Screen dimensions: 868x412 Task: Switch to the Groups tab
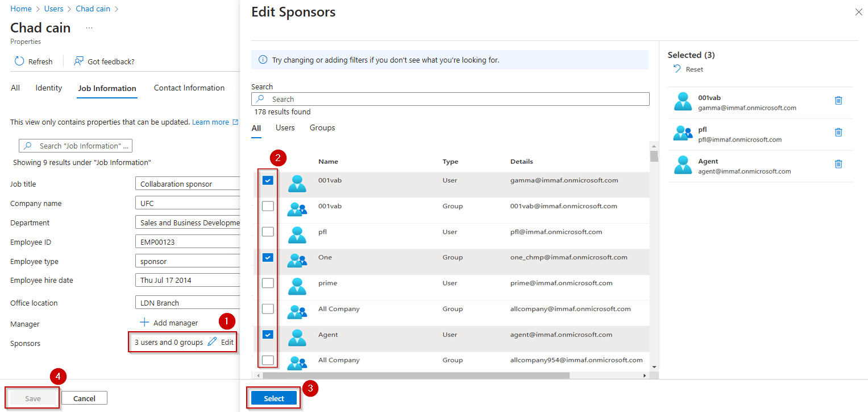[x=322, y=127]
